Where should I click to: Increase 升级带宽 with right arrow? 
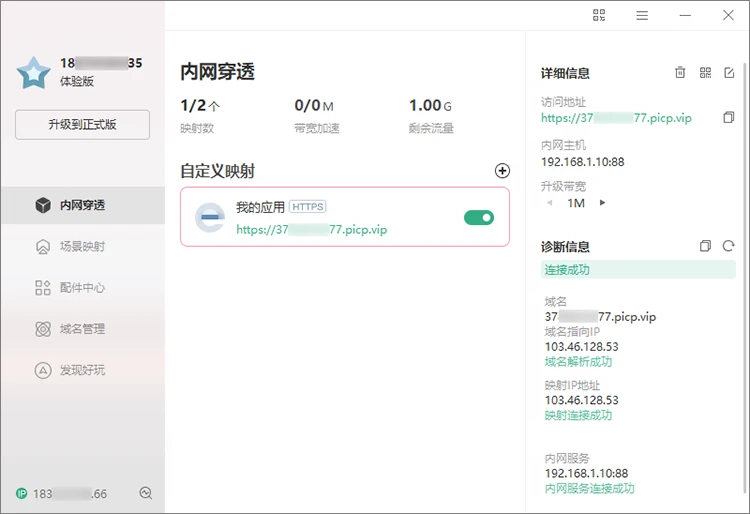602,203
